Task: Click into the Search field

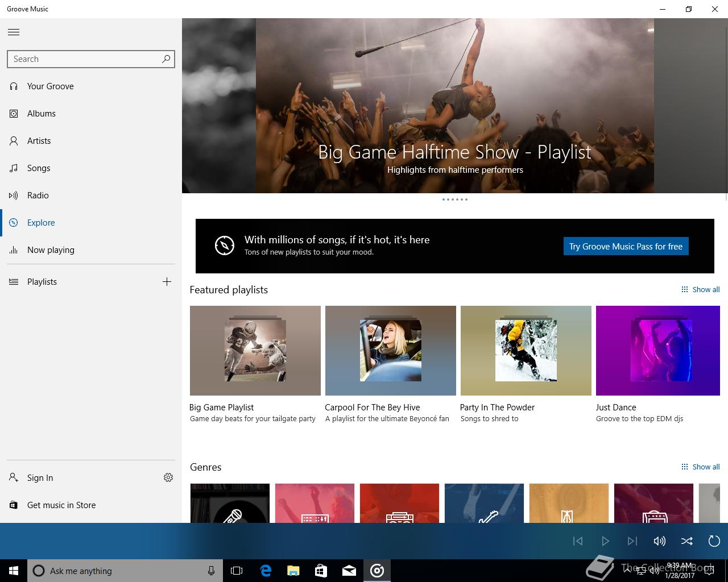Action: 91,59
